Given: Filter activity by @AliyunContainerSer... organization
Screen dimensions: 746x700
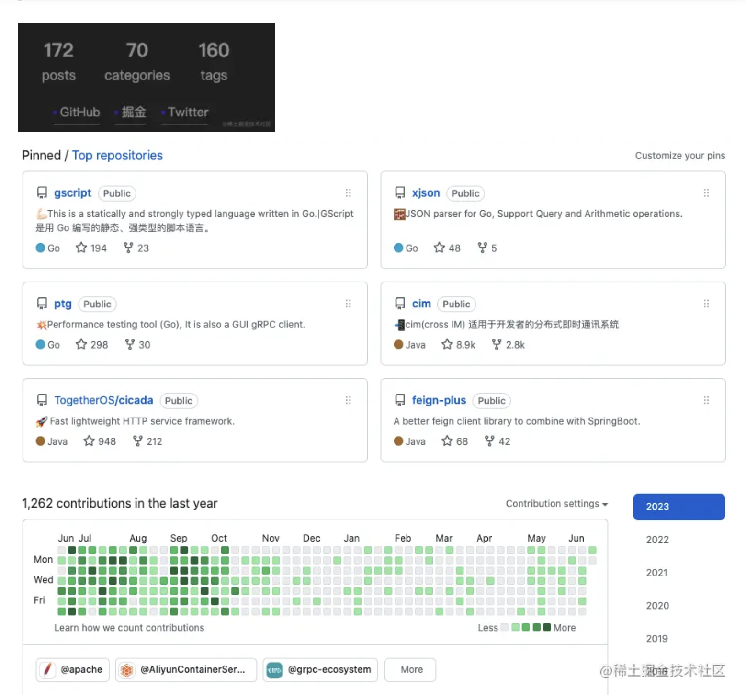Looking at the screenshot, I should (x=186, y=669).
